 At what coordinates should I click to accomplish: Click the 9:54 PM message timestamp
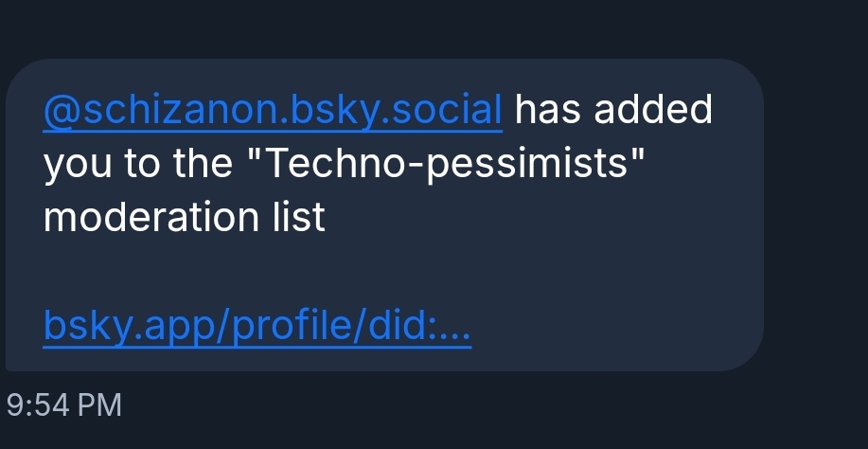click(x=64, y=405)
